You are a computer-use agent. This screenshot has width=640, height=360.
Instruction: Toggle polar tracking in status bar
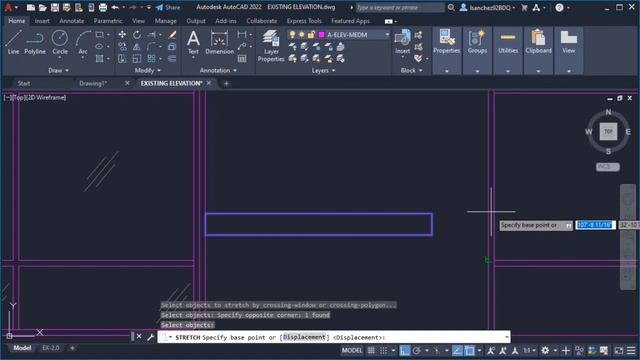[417, 350]
